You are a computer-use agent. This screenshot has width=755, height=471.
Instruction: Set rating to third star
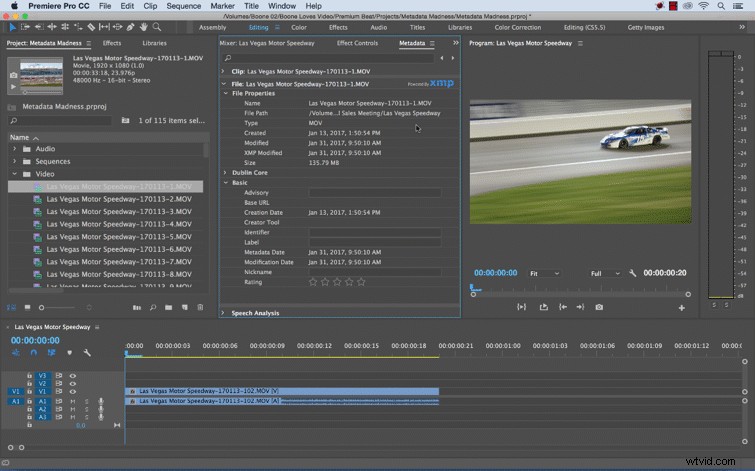337,282
